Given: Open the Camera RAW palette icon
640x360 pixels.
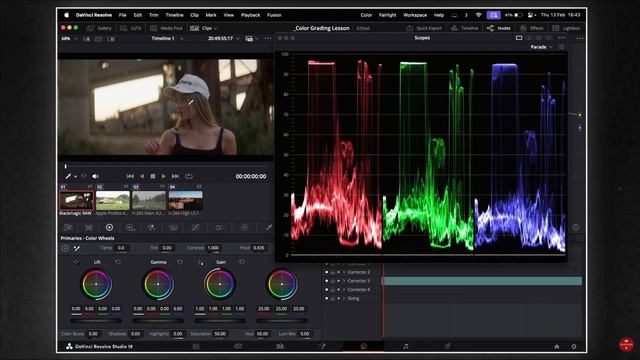Looking at the screenshot, I should (x=68, y=227).
